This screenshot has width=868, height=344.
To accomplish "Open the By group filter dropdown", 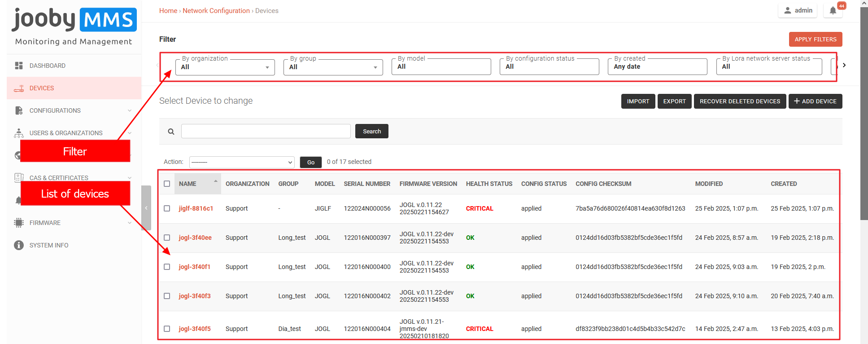I will [x=333, y=67].
